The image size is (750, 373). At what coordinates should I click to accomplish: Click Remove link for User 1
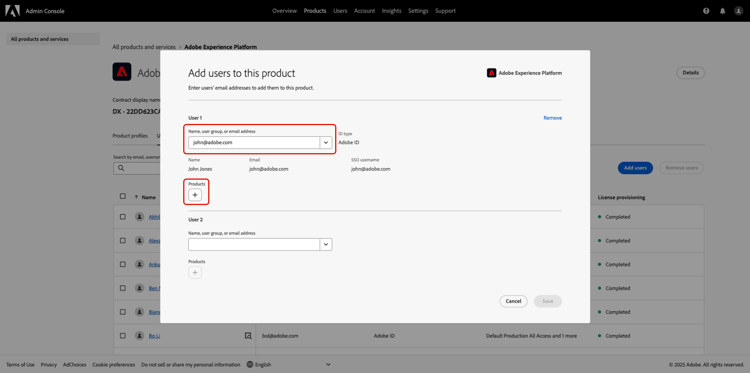pyautogui.click(x=552, y=118)
